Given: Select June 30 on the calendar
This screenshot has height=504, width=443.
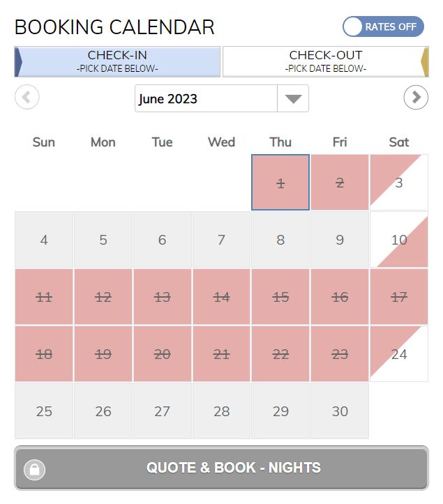Looking at the screenshot, I should coord(340,411).
